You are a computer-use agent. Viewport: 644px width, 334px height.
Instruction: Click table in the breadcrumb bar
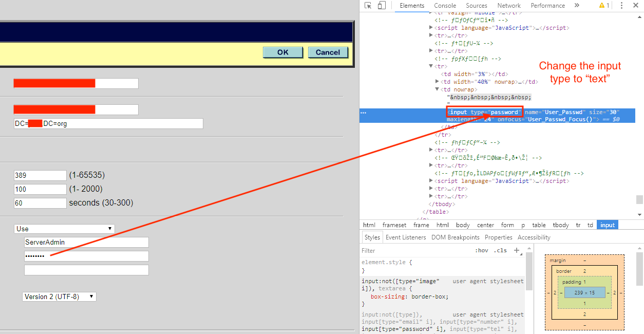point(539,225)
